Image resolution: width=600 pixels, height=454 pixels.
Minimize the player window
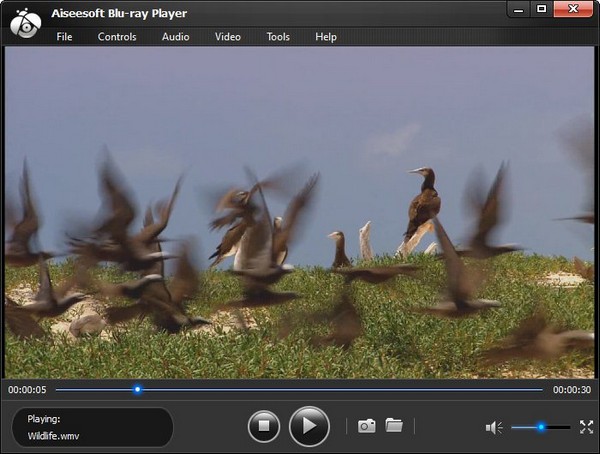pos(518,9)
